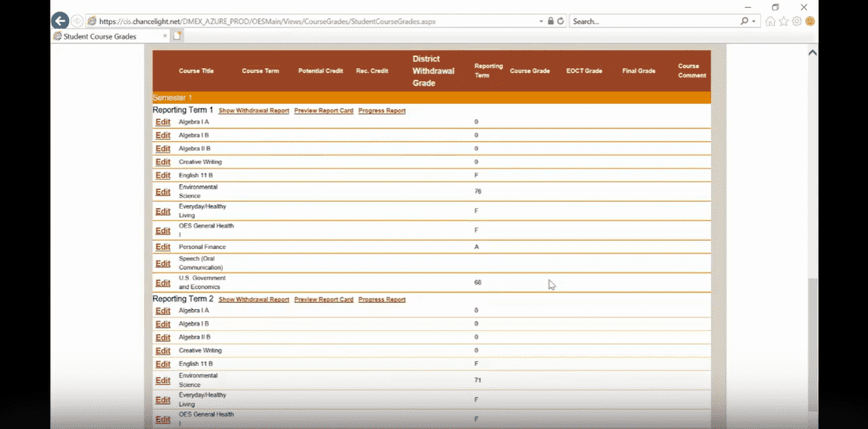The width and height of the screenshot is (868, 429).
Task: Click the smiley feedback icon
Action: 810,21
